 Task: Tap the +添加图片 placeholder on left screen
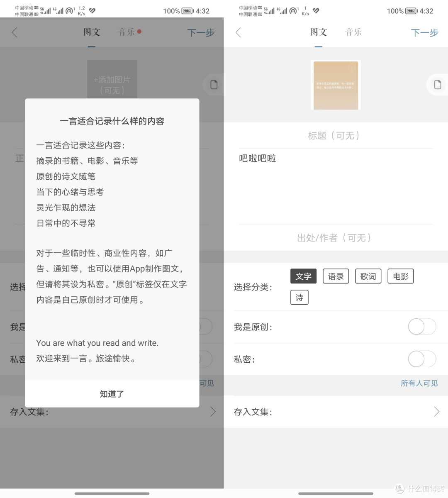(112, 80)
